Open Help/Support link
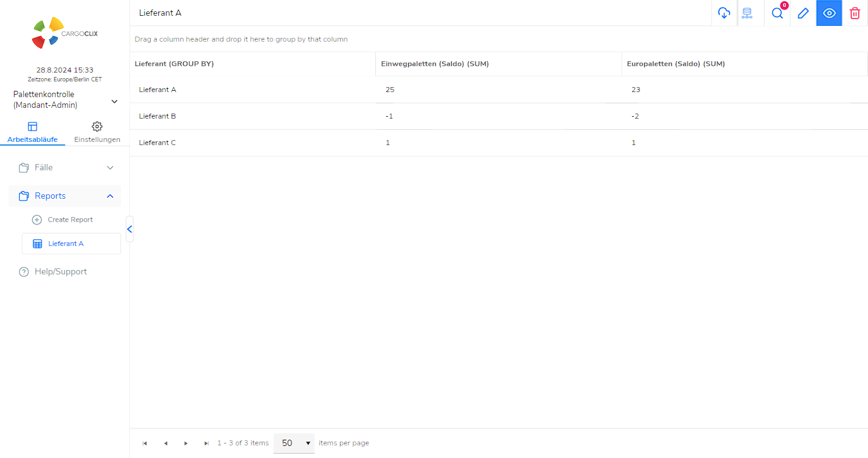This screenshot has height=458, width=868. tap(61, 272)
